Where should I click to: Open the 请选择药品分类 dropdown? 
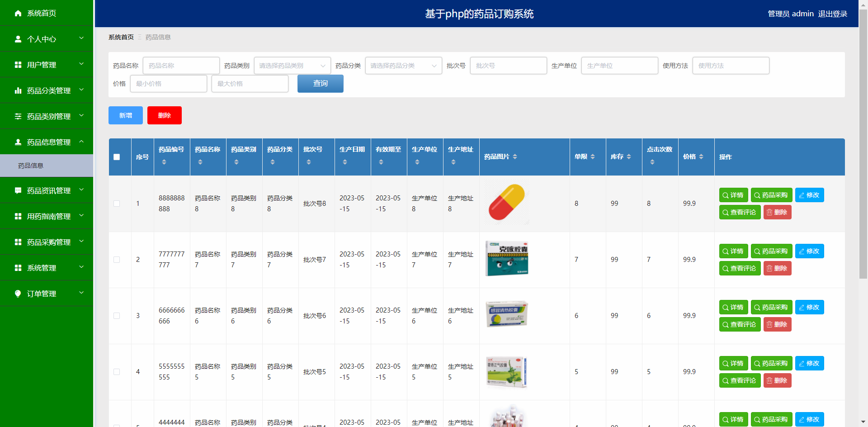tap(403, 66)
